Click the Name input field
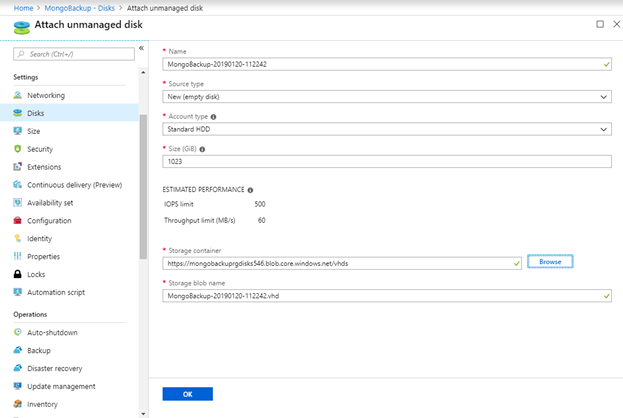623x418 pixels. point(387,64)
